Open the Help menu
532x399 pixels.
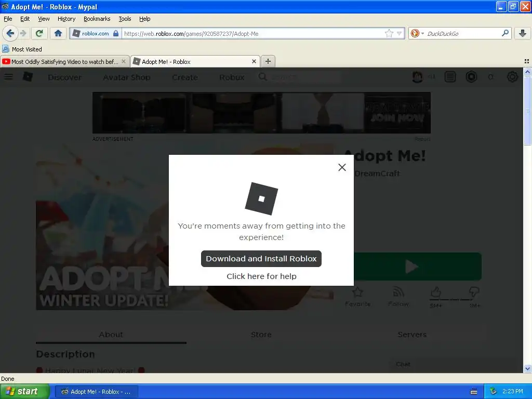(x=144, y=19)
